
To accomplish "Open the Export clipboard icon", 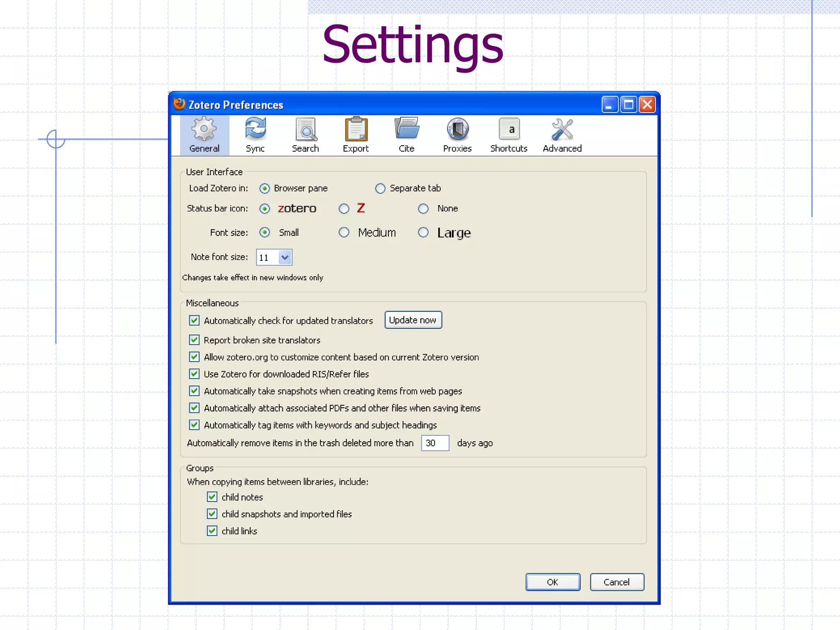I will 356,130.
